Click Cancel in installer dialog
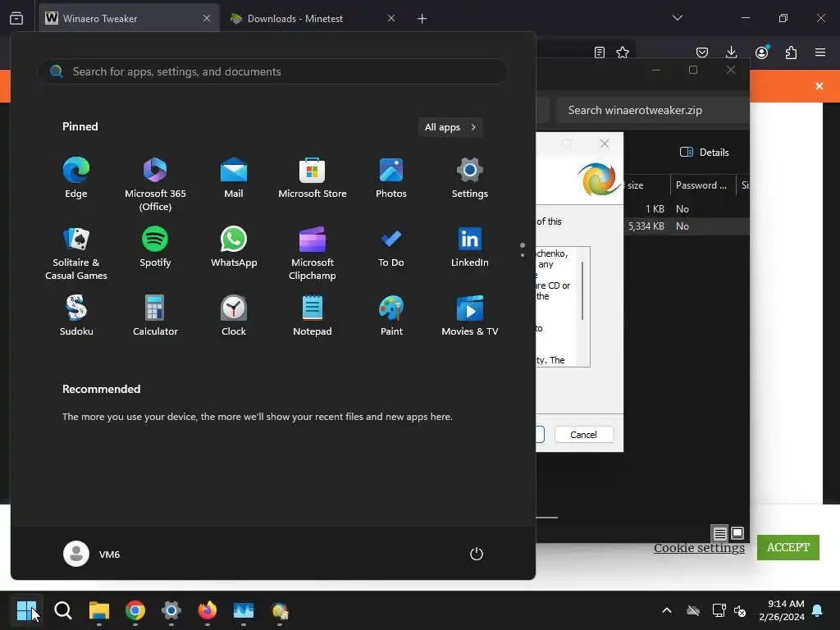This screenshot has width=840, height=630. coord(584,435)
